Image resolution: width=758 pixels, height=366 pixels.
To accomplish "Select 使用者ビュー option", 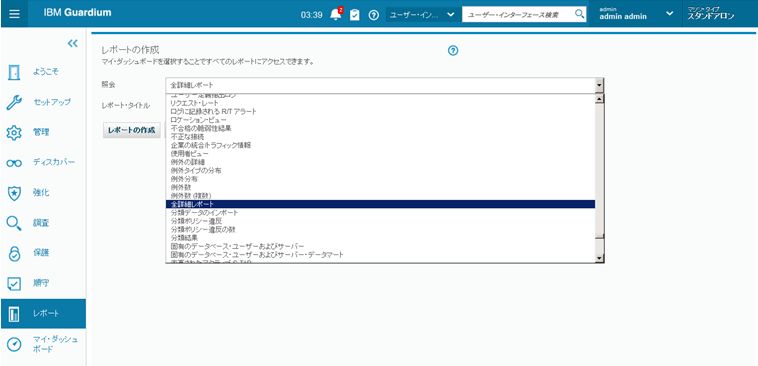I will [380, 153].
